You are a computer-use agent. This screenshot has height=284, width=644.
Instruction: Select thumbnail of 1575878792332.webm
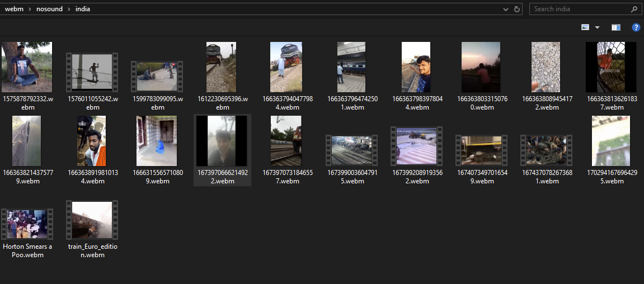(27, 67)
